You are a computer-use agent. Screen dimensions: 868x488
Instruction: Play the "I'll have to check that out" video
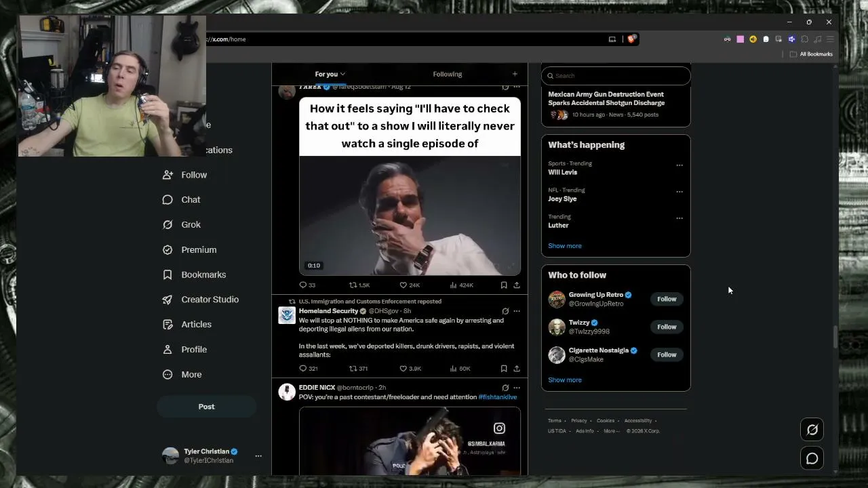coord(410,216)
